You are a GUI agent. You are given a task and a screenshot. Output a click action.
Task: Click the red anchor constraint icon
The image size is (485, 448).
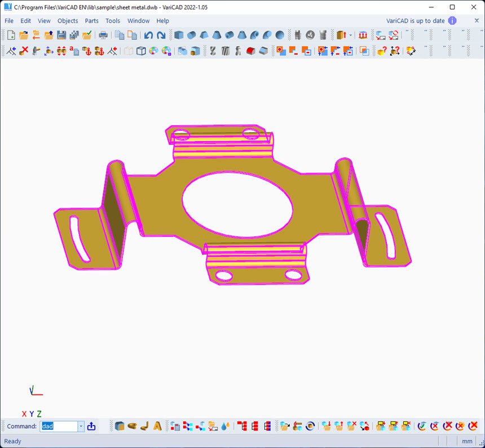[87, 51]
